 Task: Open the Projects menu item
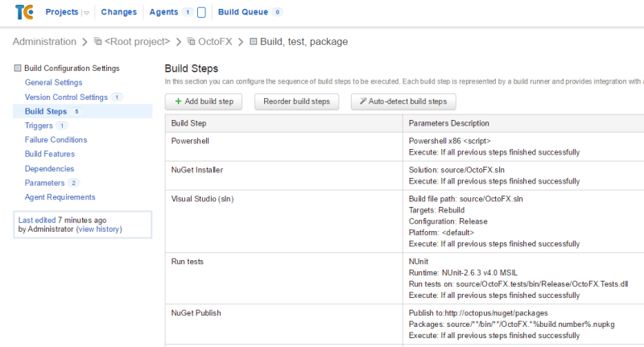62,12
